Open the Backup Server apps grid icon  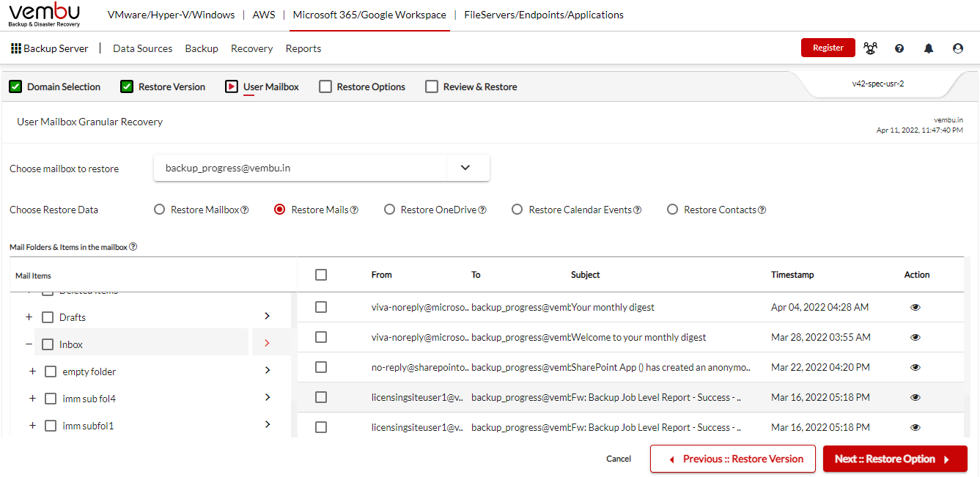[16, 48]
